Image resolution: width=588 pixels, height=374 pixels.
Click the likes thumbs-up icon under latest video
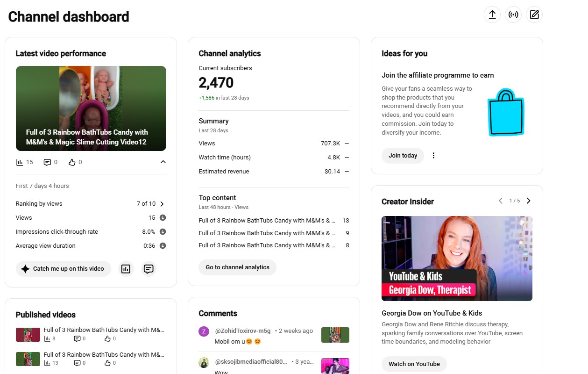(x=72, y=162)
